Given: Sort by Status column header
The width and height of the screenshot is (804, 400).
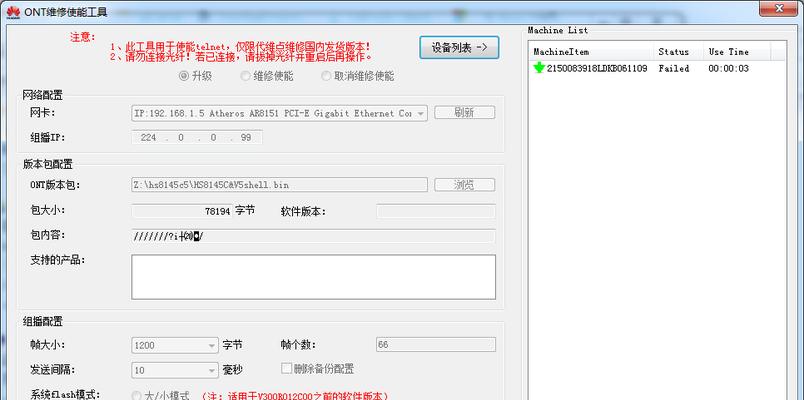Looking at the screenshot, I should click(678, 52).
